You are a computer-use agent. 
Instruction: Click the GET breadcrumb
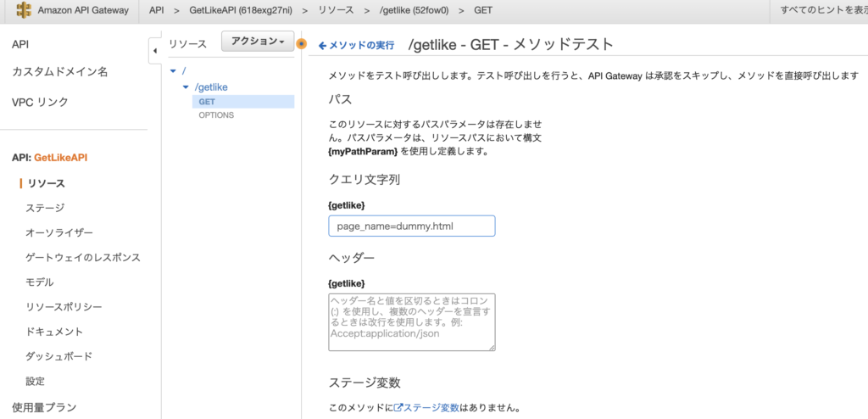pyautogui.click(x=483, y=10)
